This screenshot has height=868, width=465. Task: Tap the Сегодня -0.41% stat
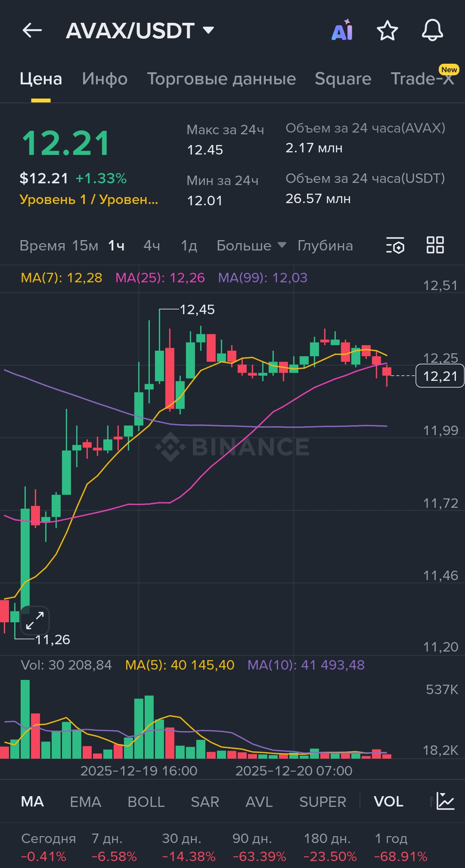48,847
